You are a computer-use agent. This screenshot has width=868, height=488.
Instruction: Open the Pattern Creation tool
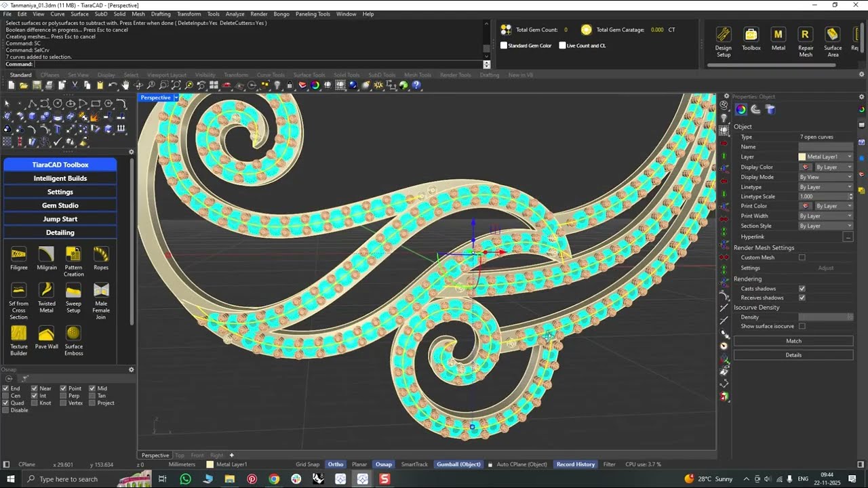click(73, 262)
